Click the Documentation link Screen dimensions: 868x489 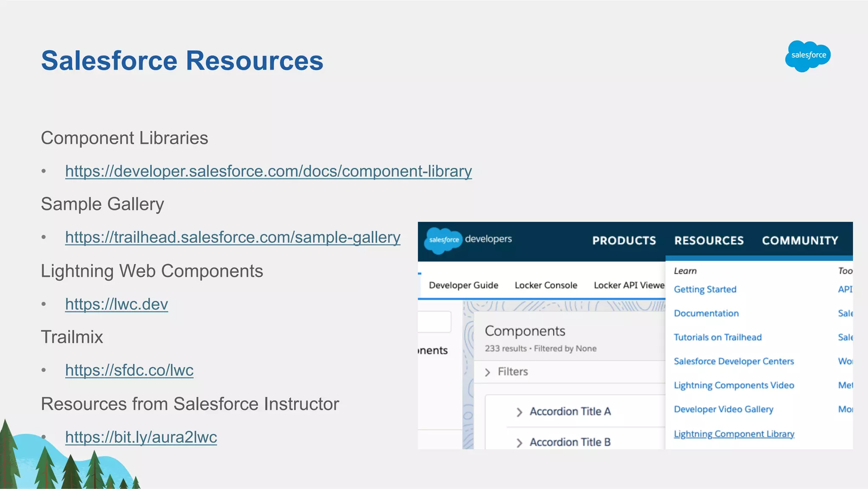[707, 313]
